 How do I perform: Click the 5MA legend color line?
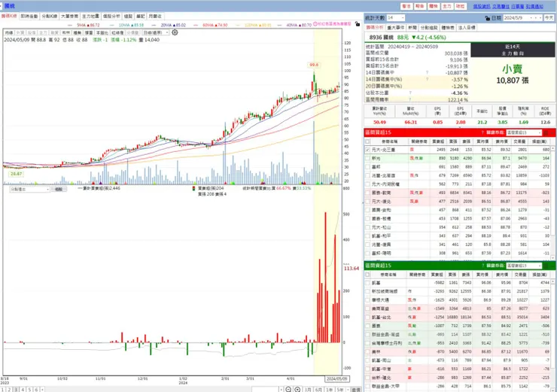pos(69,26)
